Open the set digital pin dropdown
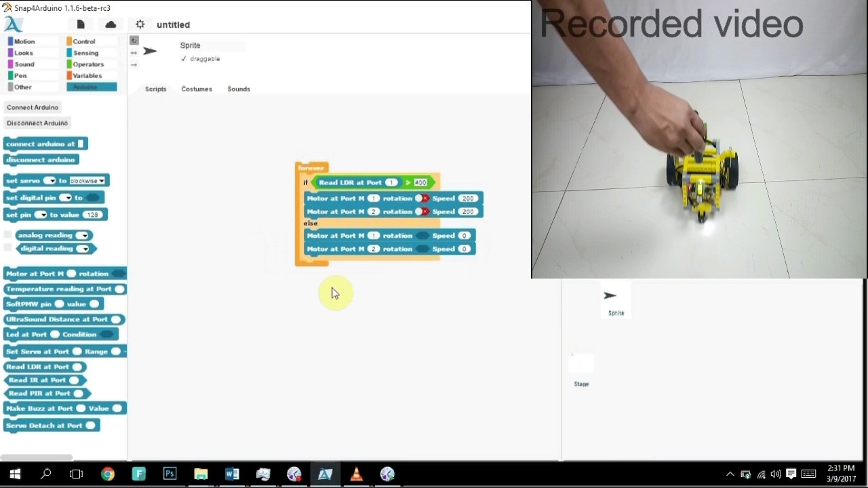The image size is (868, 488). pyautogui.click(x=65, y=198)
